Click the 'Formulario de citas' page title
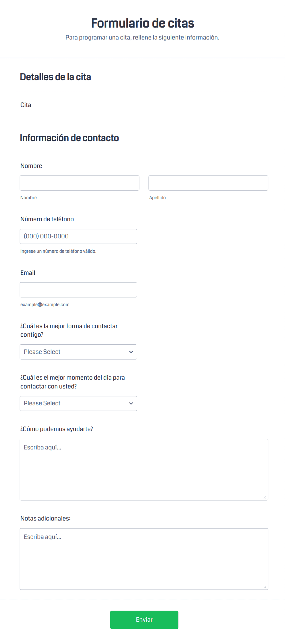The width and height of the screenshot is (285, 644). [142, 23]
